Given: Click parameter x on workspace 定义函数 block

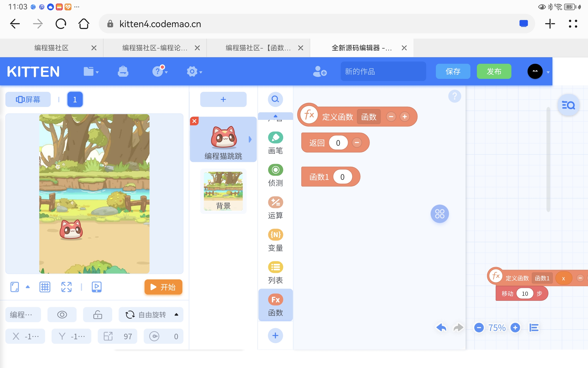Looking at the screenshot, I should click(x=563, y=278).
